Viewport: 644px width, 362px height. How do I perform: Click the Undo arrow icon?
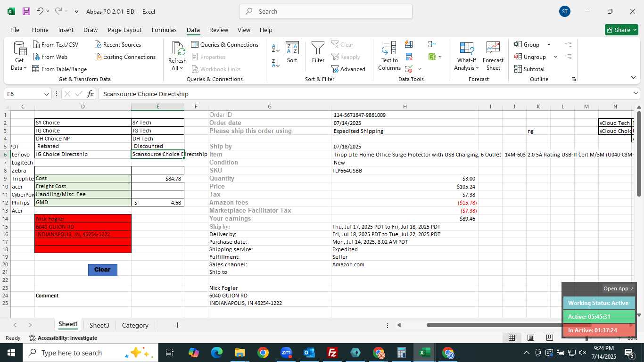click(40, 11)
